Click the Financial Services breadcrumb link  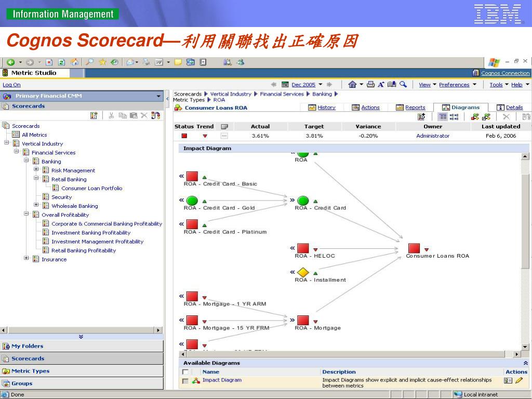click(x=282, y=94)
